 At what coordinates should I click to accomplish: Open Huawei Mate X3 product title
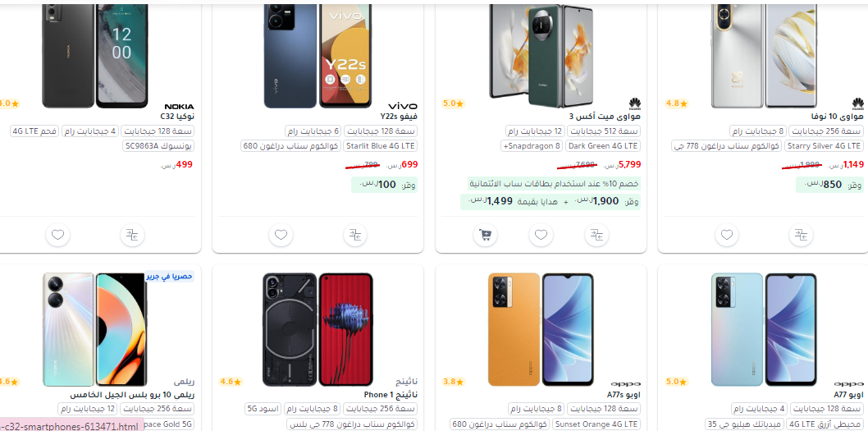(605, 117)
